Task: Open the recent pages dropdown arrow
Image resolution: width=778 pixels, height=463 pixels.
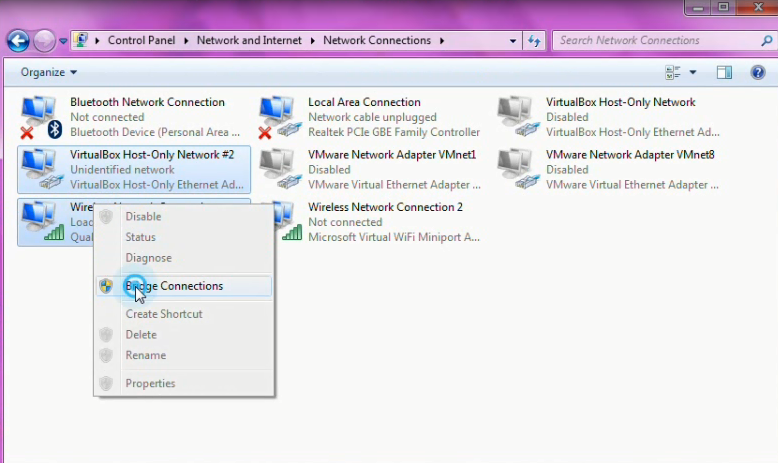Action: (x=63, y=41)
